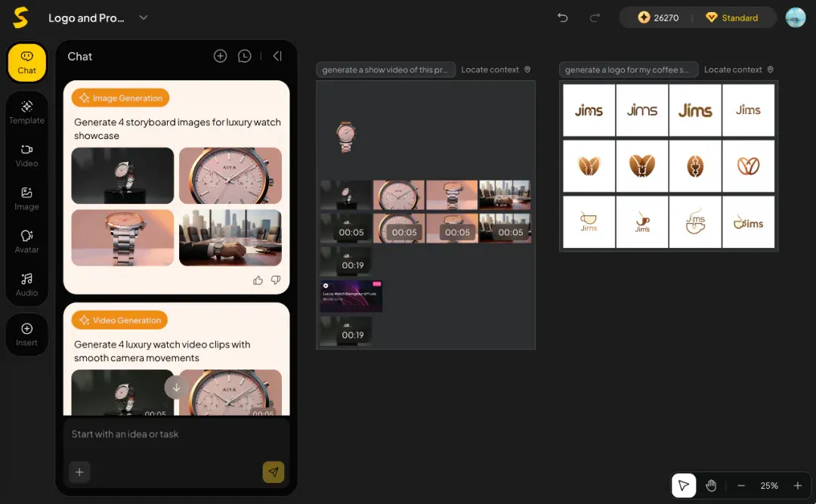Select the bottom 00:19 video clip

(346, 331)
